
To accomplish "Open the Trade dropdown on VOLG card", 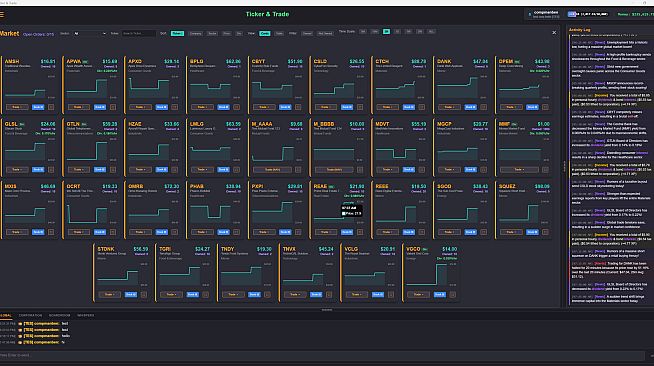I will click(356, 295).
